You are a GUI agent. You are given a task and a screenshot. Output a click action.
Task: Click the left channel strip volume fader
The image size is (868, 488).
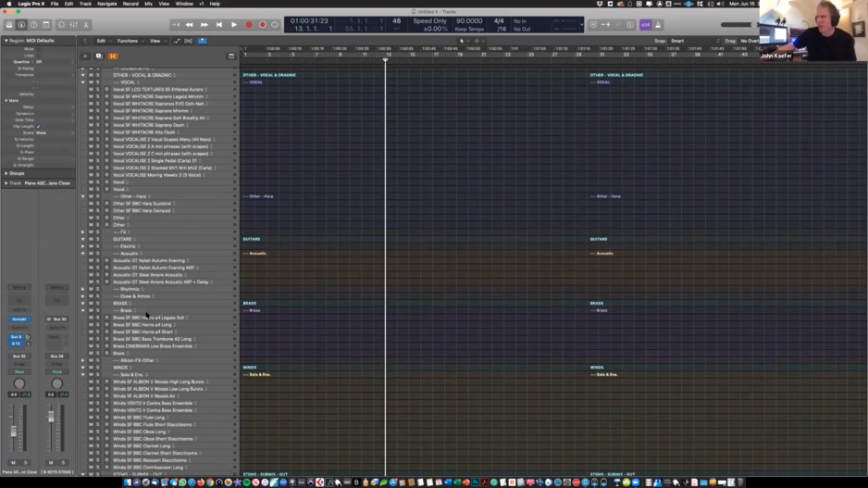[13, 432]
